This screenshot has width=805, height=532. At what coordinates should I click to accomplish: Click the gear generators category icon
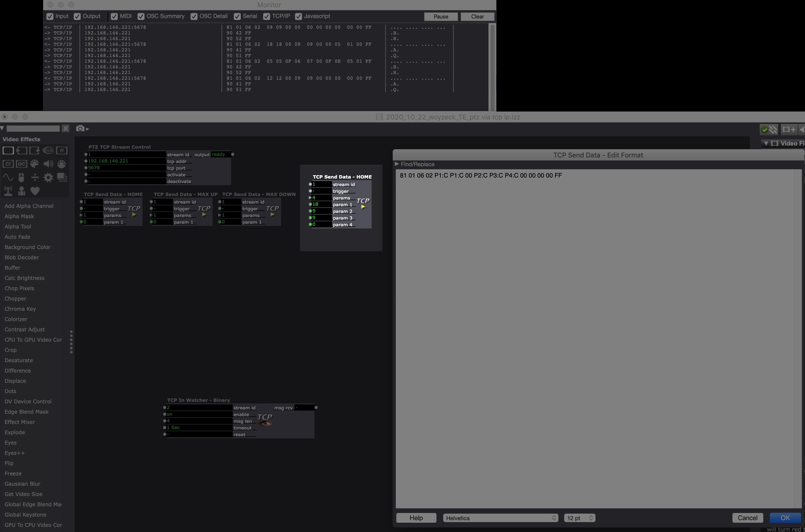pos(48,178)
